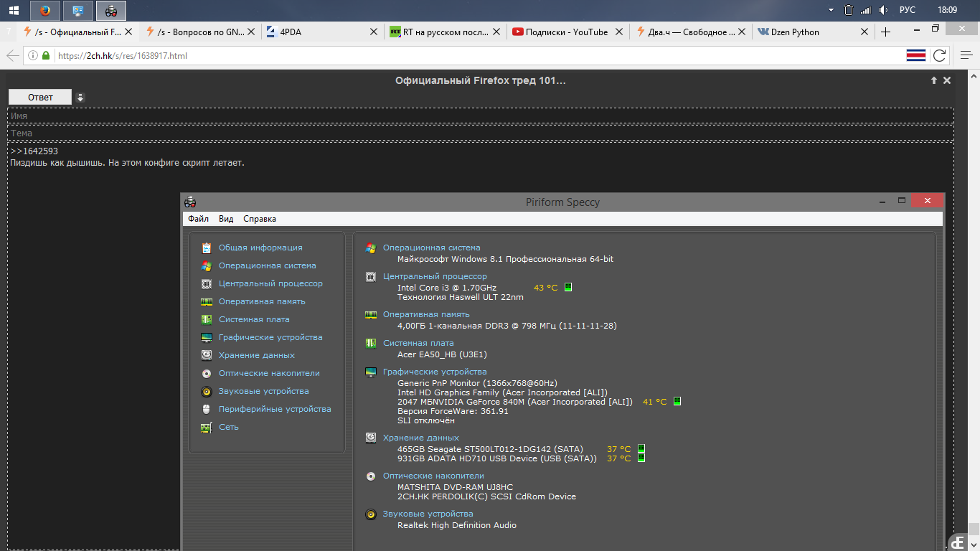Click the RAM icon in summary pane
The width and height of the screenshot is (980, 551).
coord(371,314)
